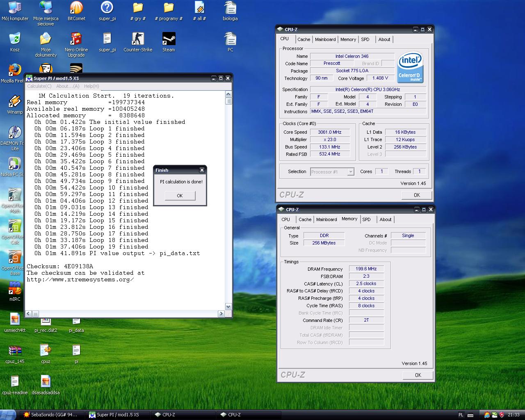This screenshot has width=525, height=420.
Task: Click Super PI vertical scrollbar up arrow
Action: pyautogui.click(x=228, y=95)
